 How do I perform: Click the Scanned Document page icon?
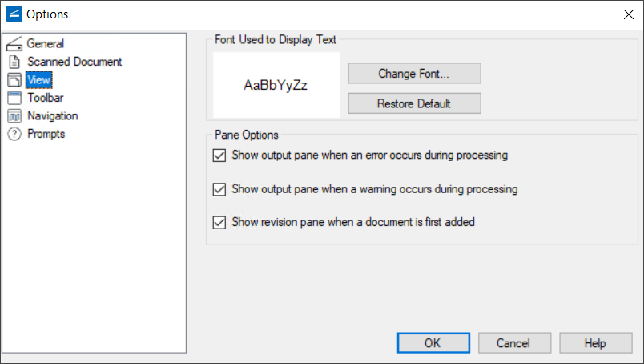point(14,62)
